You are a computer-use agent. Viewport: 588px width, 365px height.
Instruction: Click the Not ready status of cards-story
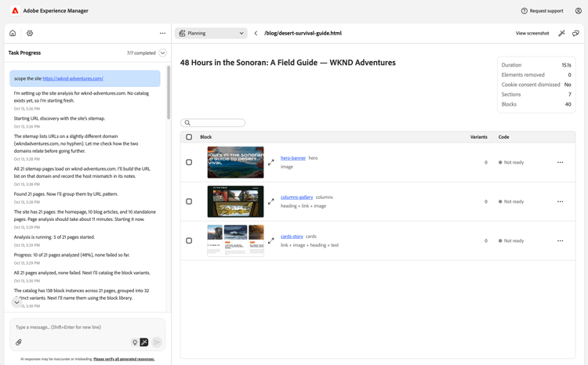click(511, 240)
